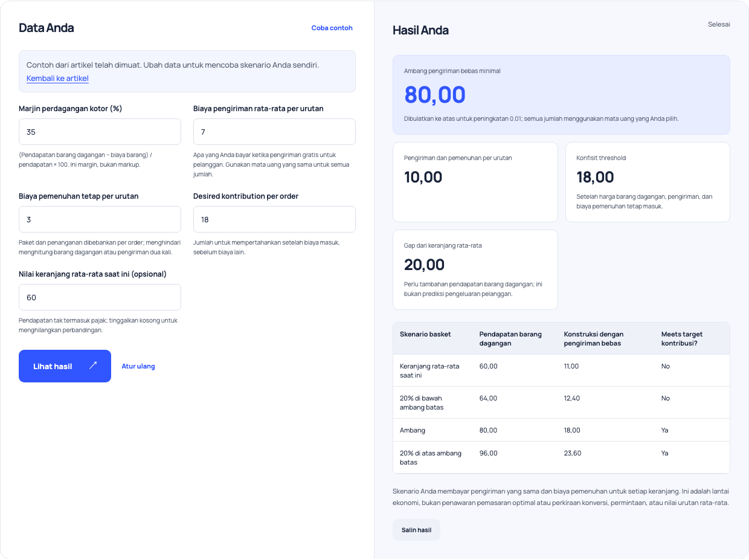The image size is (749, 560).
Task: Focus the "Nilai keranjang rata-rata saat ini" input
Action: pyautogui.click(x=100, y=297)
